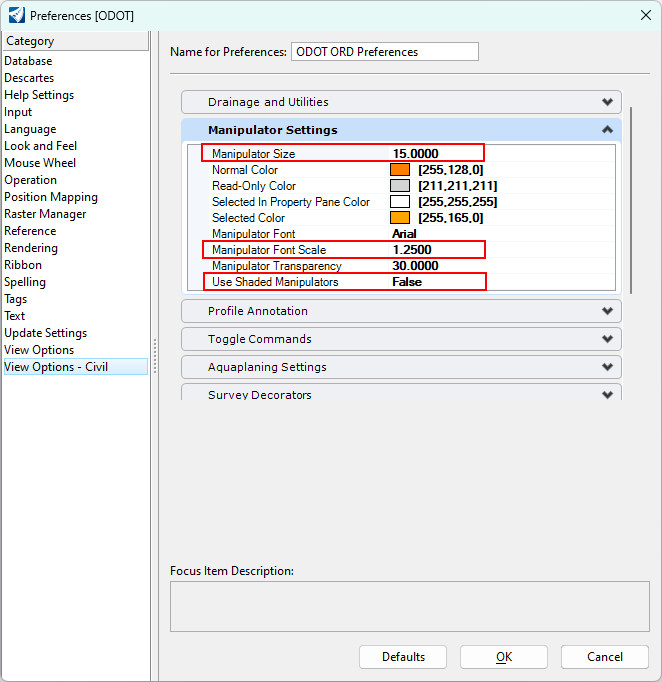Select the Ribbon category

tap(23, 264)
